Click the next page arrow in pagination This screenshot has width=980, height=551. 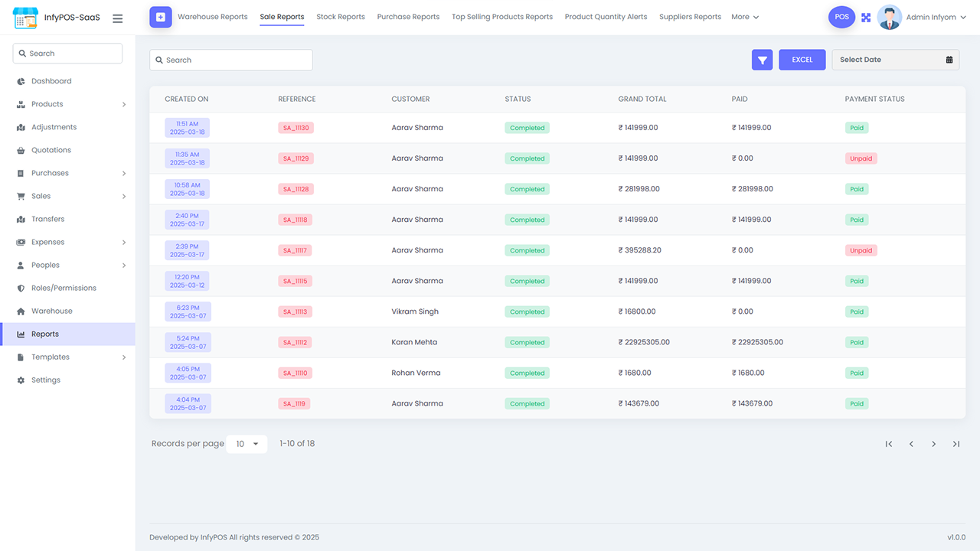point(933,443)
